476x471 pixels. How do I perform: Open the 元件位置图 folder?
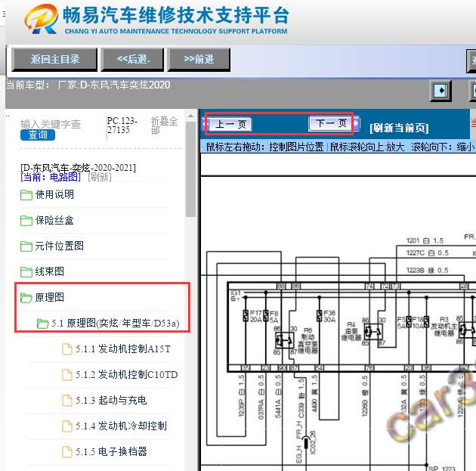pos(60,246)
